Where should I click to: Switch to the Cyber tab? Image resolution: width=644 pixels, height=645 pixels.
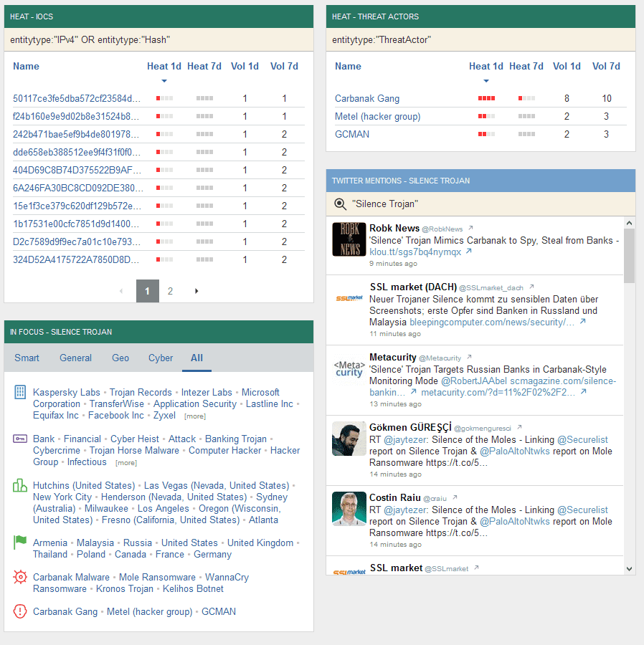[x=161, y=358]
